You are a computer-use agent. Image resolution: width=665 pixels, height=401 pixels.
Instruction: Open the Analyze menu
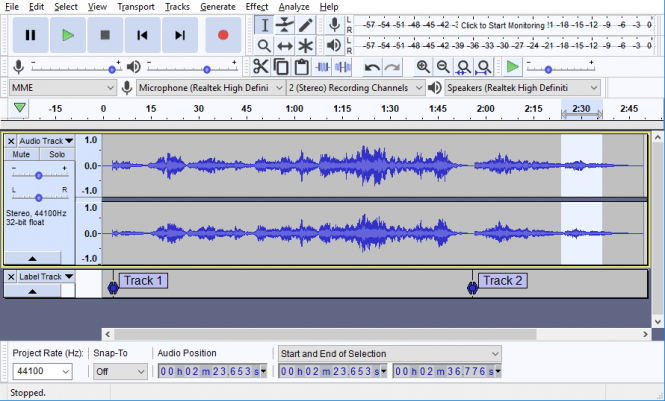[294, 7]
